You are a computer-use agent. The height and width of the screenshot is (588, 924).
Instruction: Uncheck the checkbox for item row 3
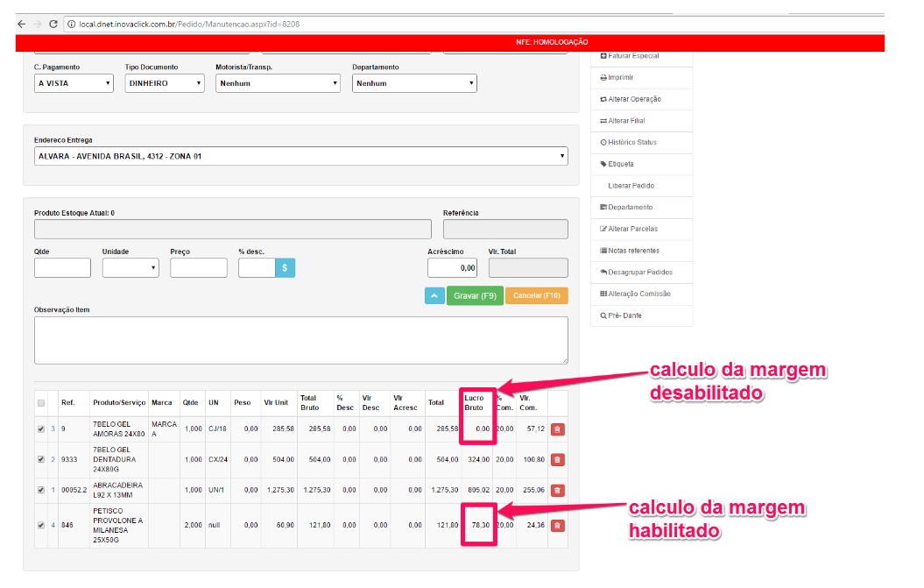tap(40, 429)
